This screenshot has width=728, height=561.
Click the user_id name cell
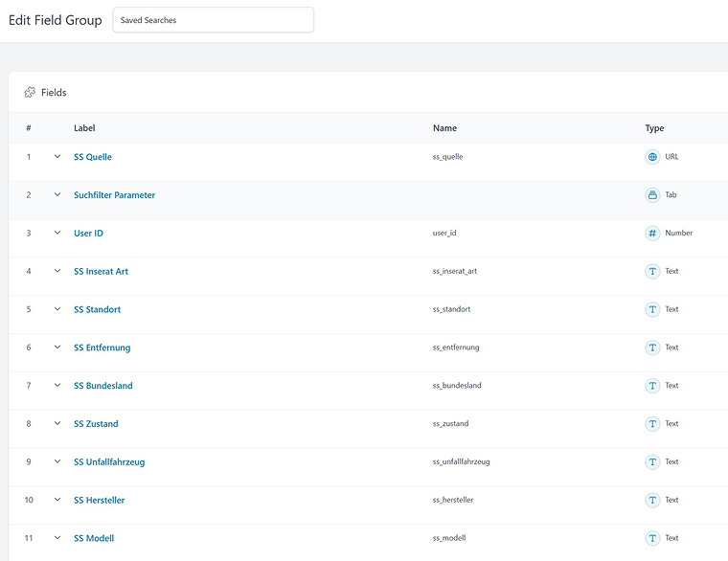pyautogui.click(x=444, y=233)
